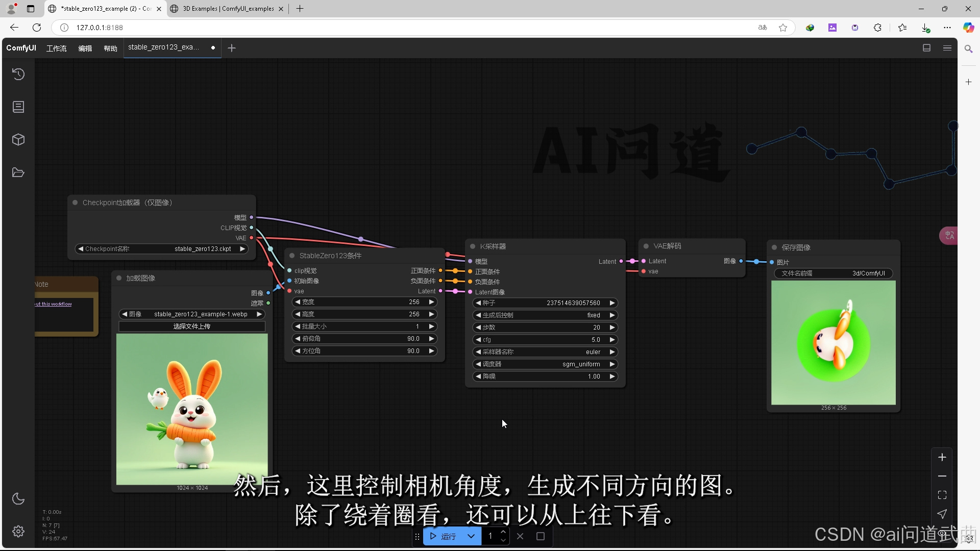Open ComfyUI settings gear icon
980x551 pixels.
pos(18,532)
